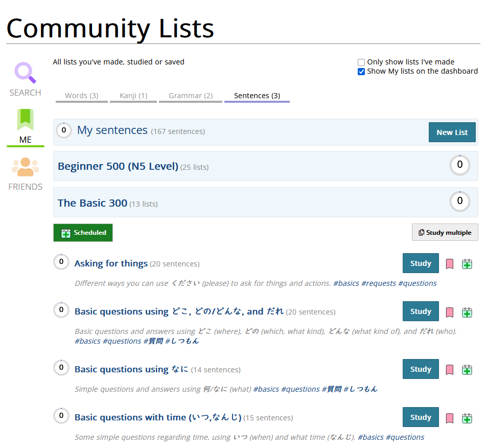Bookmark the Asking for things list
486x448 pixels.
pos(450,264)
